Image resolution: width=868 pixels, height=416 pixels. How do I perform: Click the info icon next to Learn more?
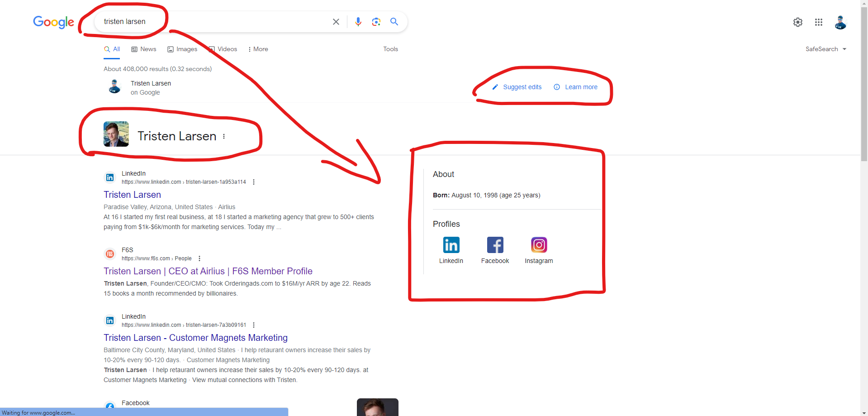click(x=557, y=87)
